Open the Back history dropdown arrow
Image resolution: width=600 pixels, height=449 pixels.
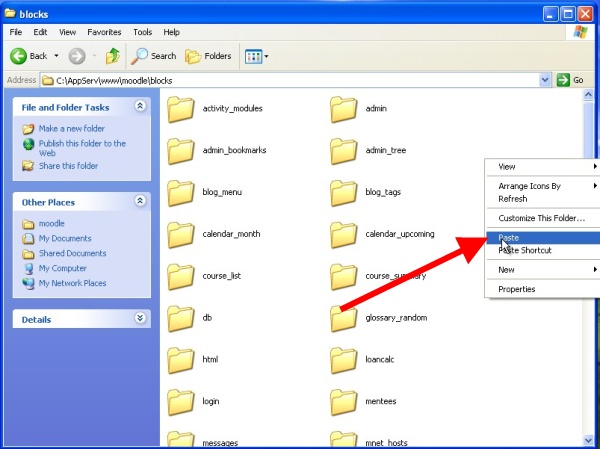pyautogui.click(x=56, y=56)
